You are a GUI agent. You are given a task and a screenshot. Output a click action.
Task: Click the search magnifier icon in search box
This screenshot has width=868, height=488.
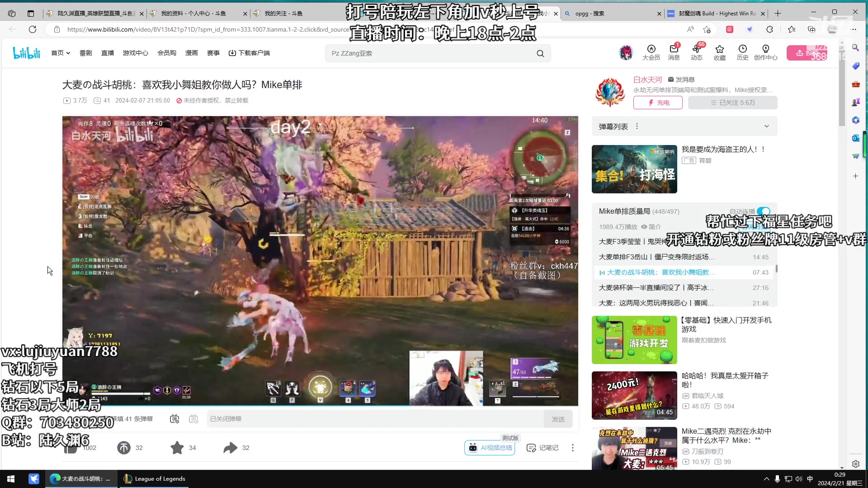(x=540, y=53)
